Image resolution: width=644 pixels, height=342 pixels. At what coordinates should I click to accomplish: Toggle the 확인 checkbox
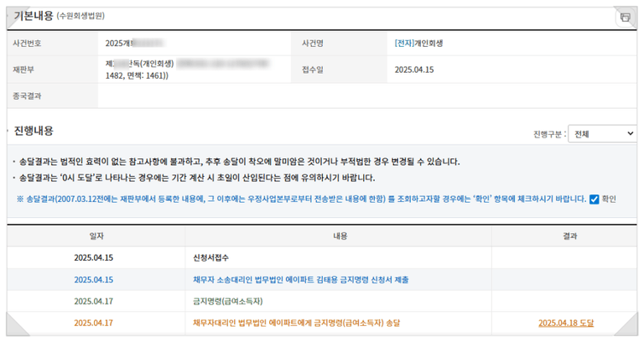tap(595, 199)
